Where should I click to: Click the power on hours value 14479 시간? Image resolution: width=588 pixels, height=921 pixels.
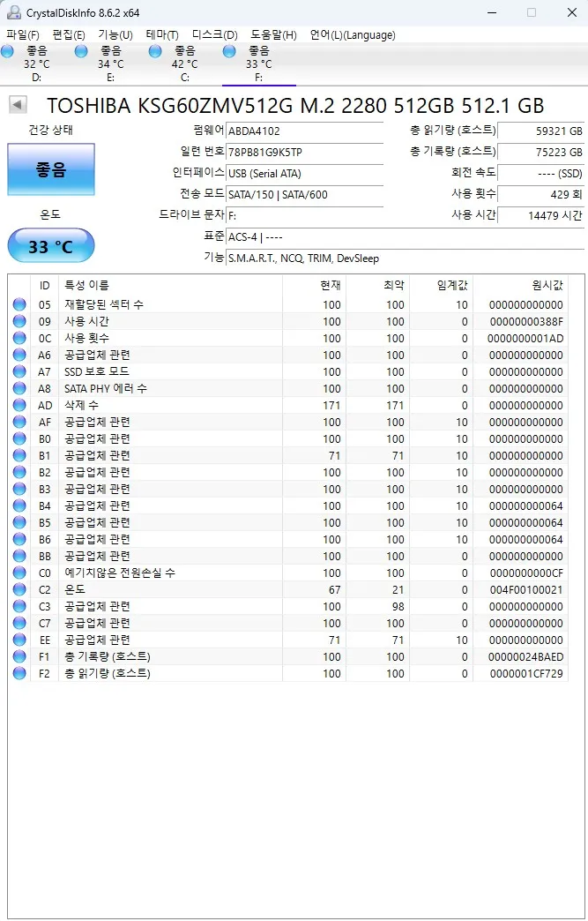click(x=540, y=215)
